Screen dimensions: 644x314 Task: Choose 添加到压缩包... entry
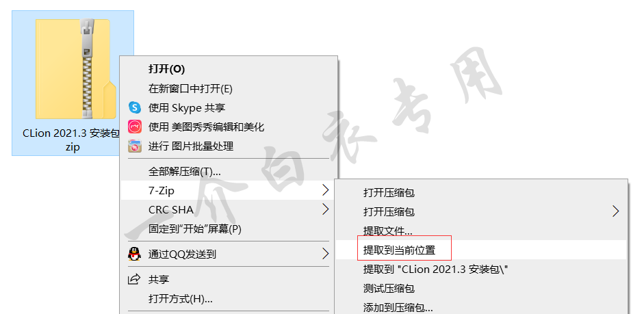click(398, 307)
